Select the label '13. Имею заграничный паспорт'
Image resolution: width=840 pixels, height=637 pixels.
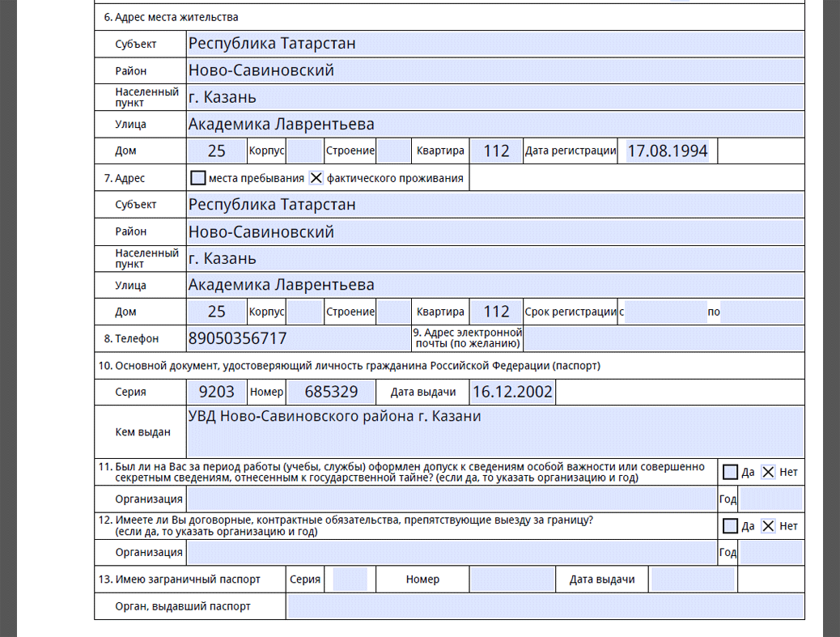179,580
